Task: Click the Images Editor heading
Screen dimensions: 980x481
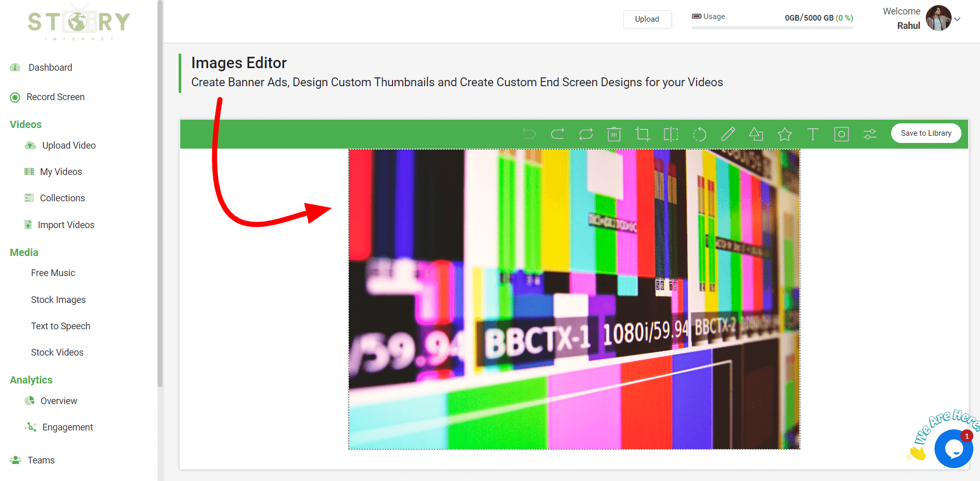Action: click(239, 63)
